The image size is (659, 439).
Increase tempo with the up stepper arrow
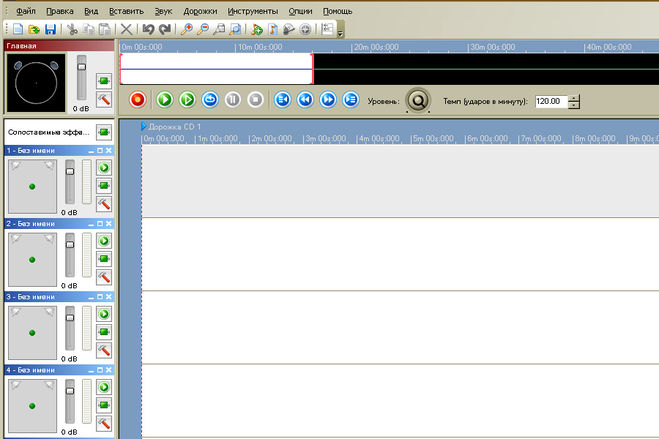click(x=574, y=97)
